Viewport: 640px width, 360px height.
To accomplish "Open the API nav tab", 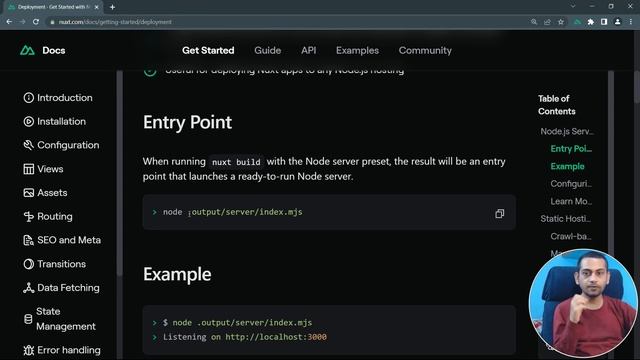I will [x=309, y=50].
